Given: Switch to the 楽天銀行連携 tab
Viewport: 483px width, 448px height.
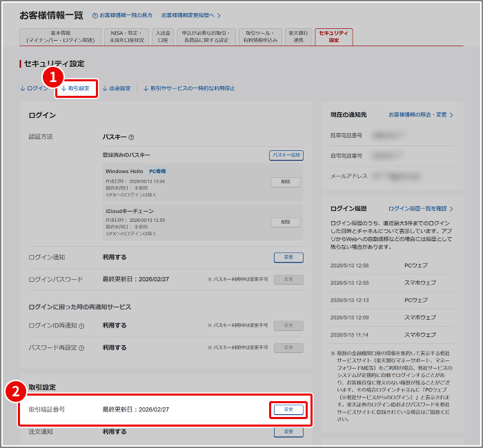Looking at the screenshot, I should tap(298, 37).
